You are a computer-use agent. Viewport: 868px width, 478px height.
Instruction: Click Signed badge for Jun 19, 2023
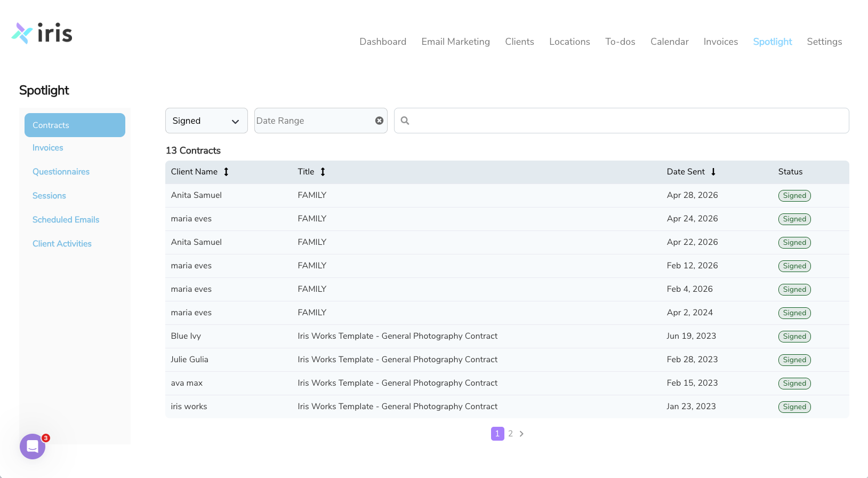click(794, 337)
